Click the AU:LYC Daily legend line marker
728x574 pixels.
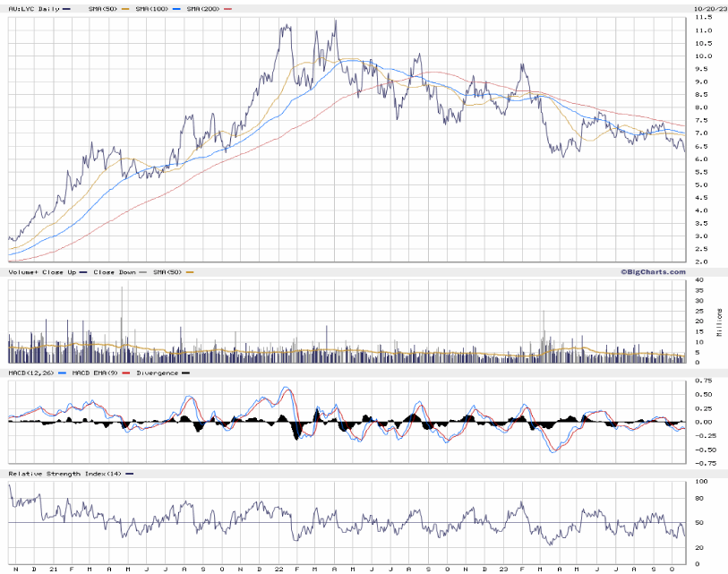pyautogui.click(x=67, y=9)
